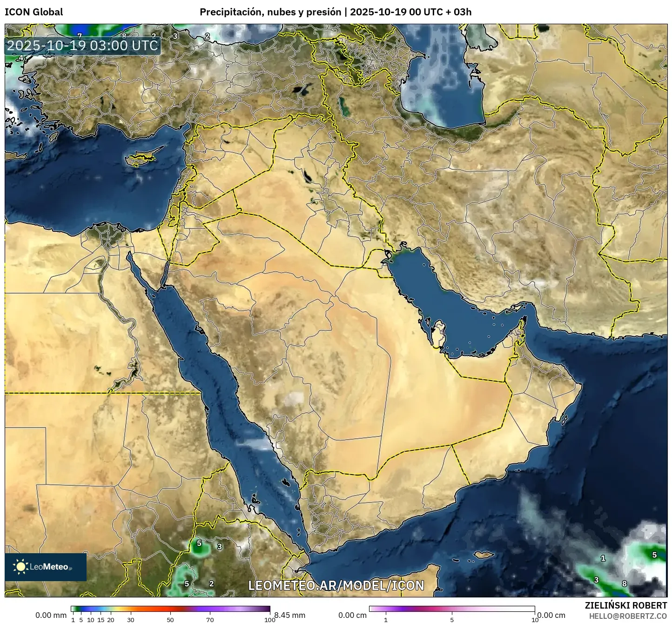Click the ZIELIŃSKI ROBERT author name
This screenshot has width=672, height=623.
625,605
